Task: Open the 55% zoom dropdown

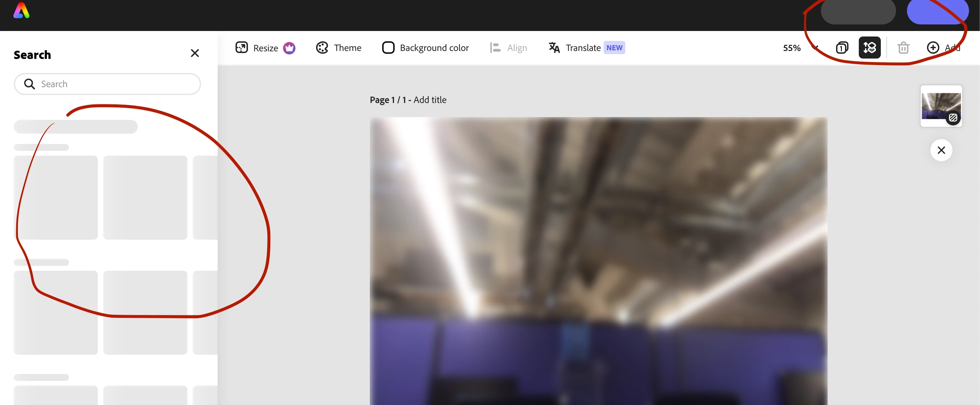Action: coord(792,48)
